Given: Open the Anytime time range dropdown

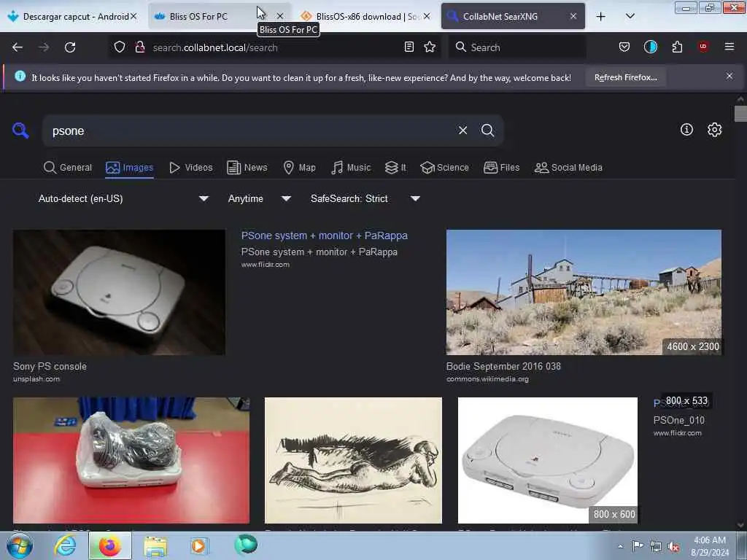Looking at the screenshot, I should pyautogui.click(x=259, y=198).
